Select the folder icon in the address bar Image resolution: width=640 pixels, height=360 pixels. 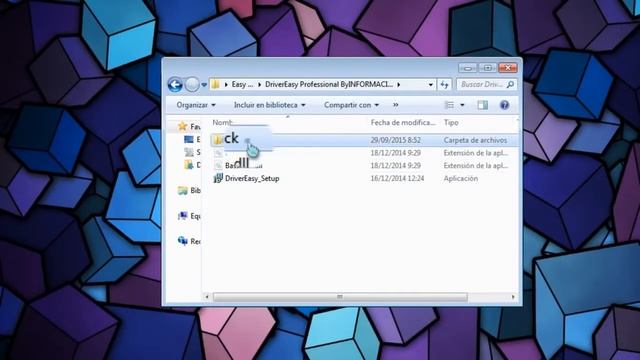[x=216, y=84]
